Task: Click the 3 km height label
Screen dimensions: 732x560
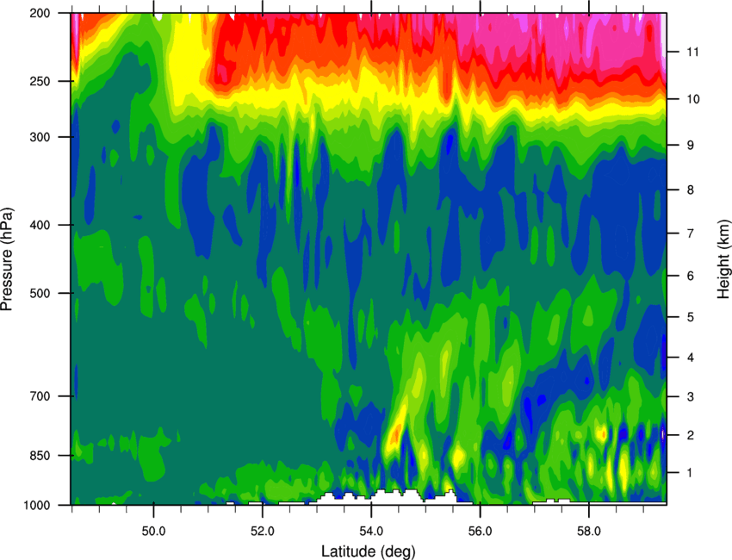Action: pos(691,397)
